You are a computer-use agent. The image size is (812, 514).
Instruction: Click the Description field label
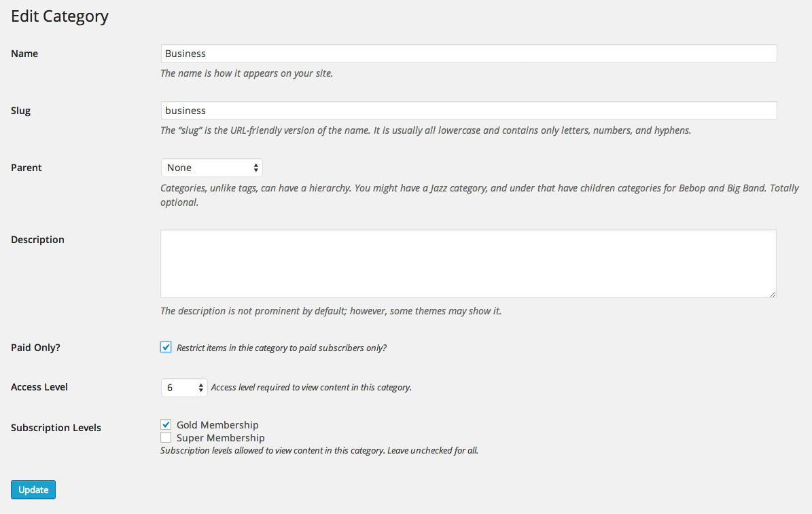38,240
